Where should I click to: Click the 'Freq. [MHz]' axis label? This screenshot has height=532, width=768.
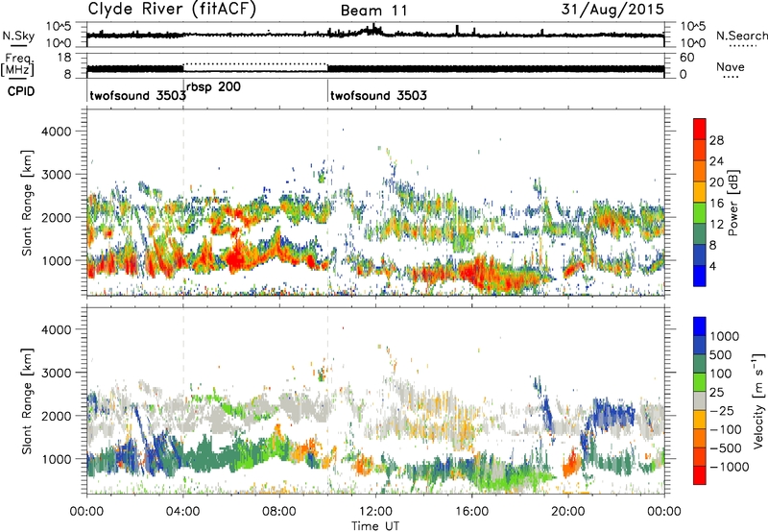(x=18, y=64)
